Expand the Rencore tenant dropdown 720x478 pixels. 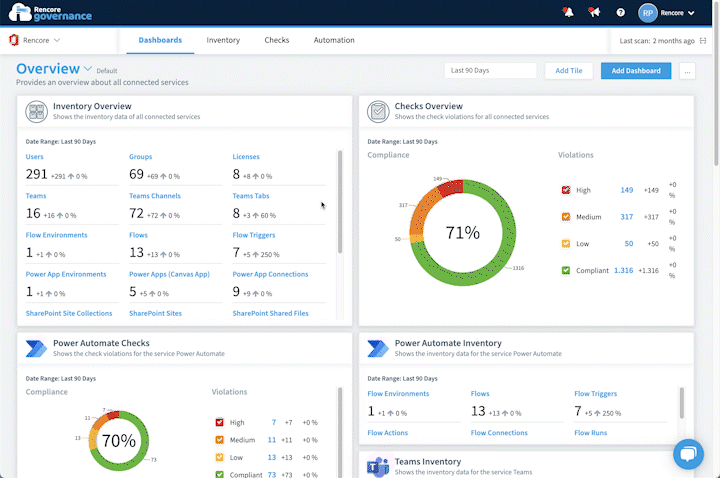[x=35, y=40]
